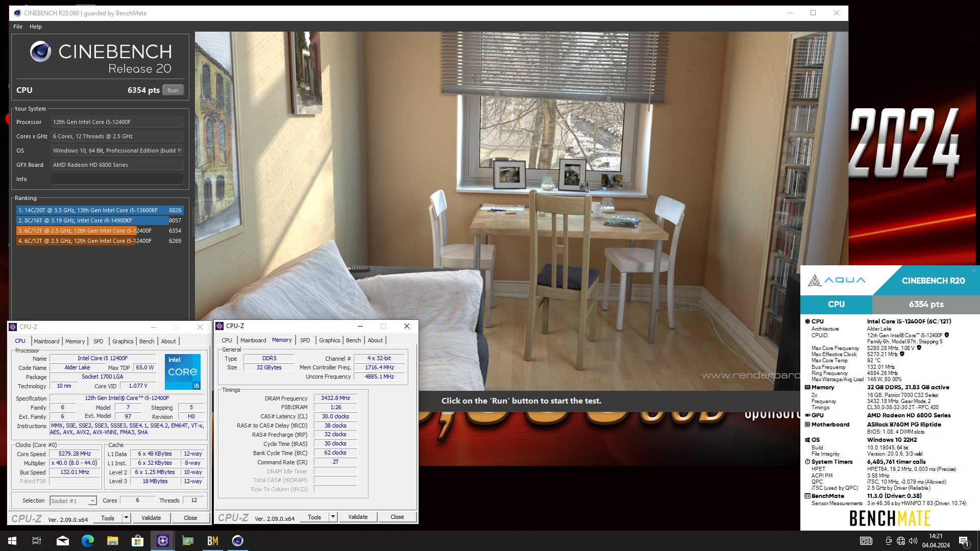Viewport: 980px width, 551px height.
Task: Click Tools button in CPU-Z Memory window
Action: 314,517
